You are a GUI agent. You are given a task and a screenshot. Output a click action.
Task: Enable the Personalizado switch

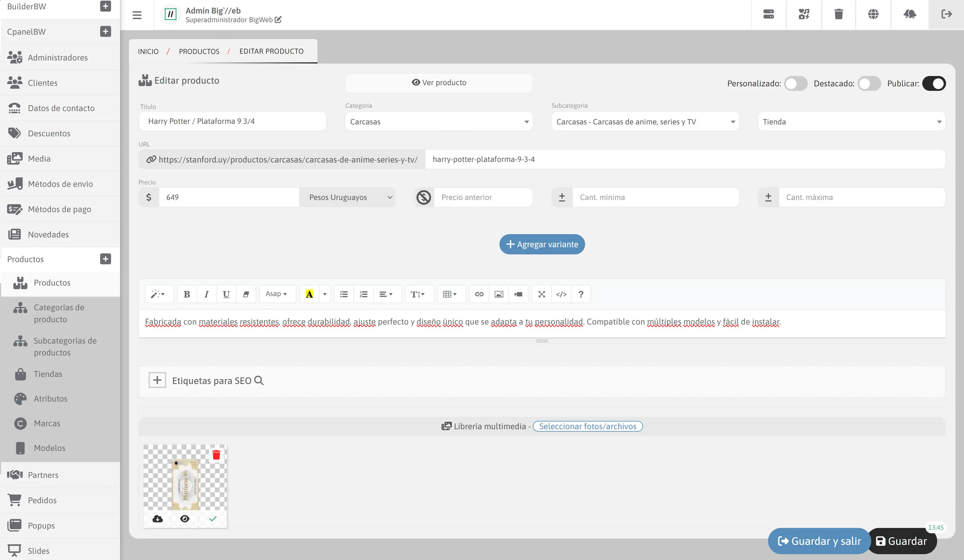click(795, 83)
